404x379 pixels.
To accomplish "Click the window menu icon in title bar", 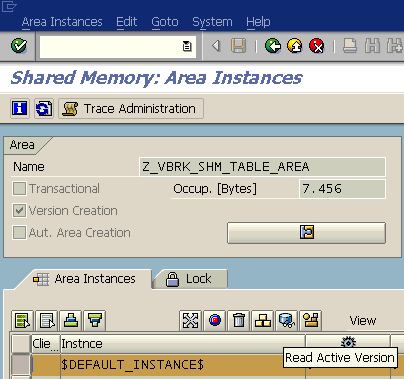I will click(x=9, y=6).
